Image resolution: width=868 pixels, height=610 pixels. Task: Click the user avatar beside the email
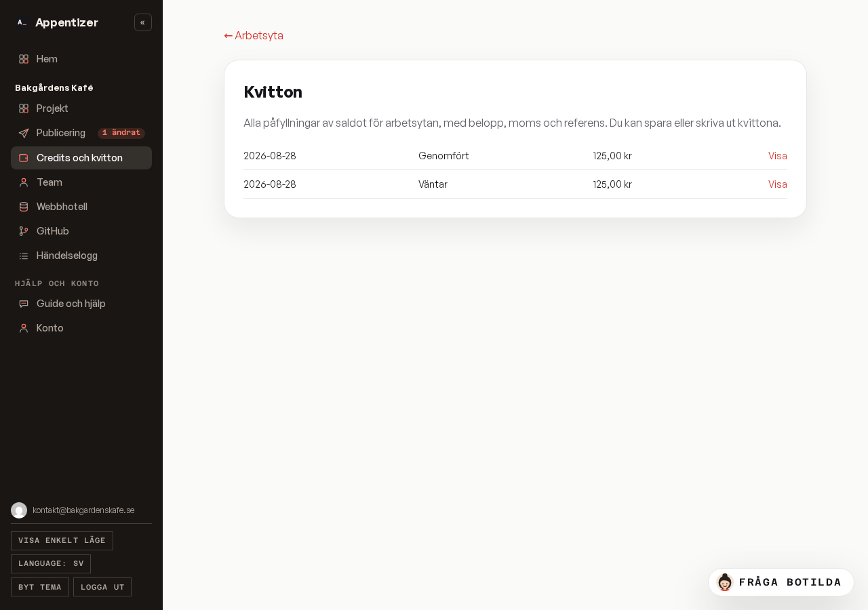[x=19, y=510]
